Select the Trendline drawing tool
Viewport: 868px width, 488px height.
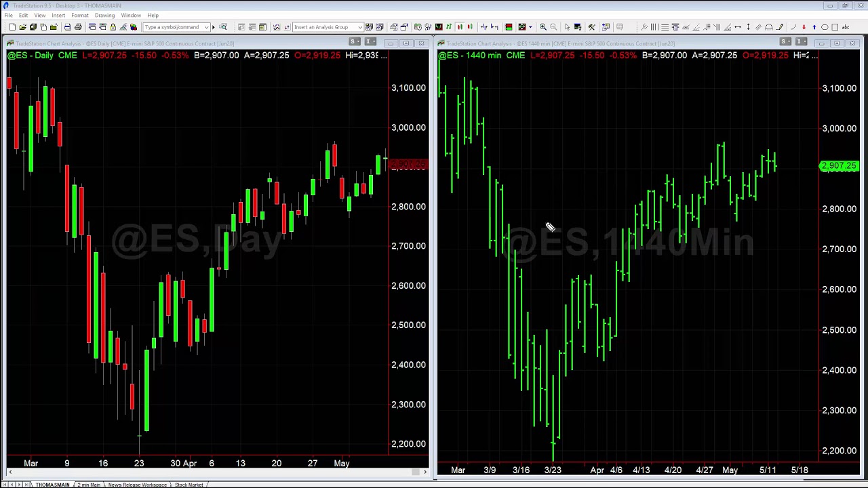(644, 27)
